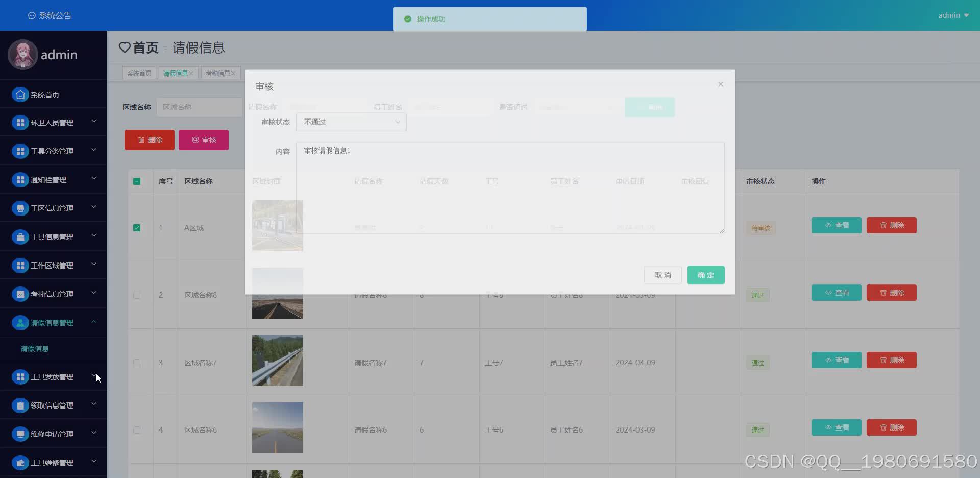Click 查看 for row 3 区域名称7

point(837,360)
